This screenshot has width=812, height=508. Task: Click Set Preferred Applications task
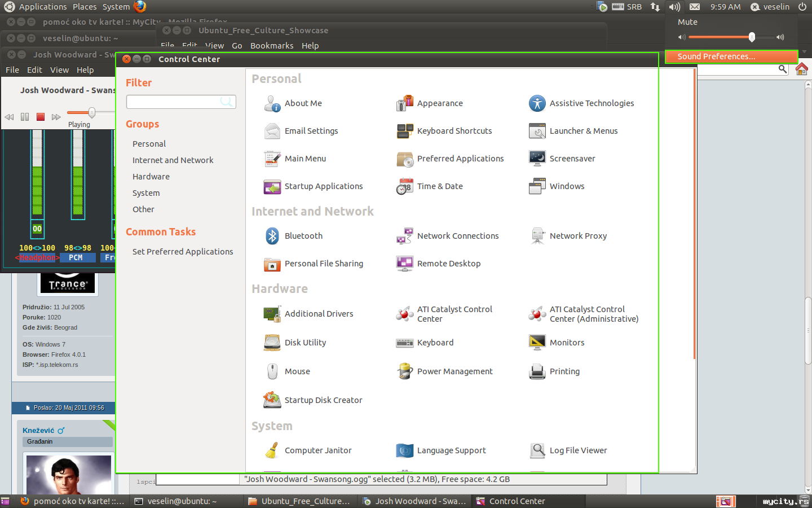click(x=183, y=252)
